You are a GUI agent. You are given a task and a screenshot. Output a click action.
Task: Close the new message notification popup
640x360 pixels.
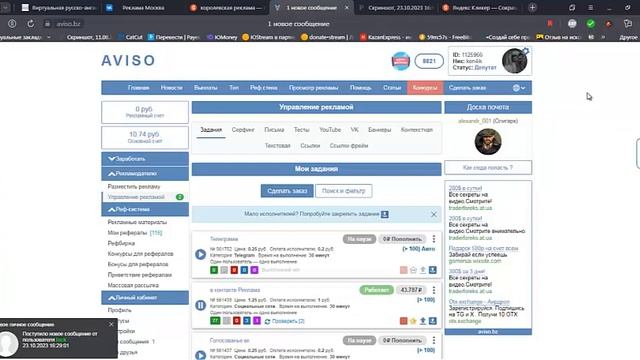coord(111,324)
